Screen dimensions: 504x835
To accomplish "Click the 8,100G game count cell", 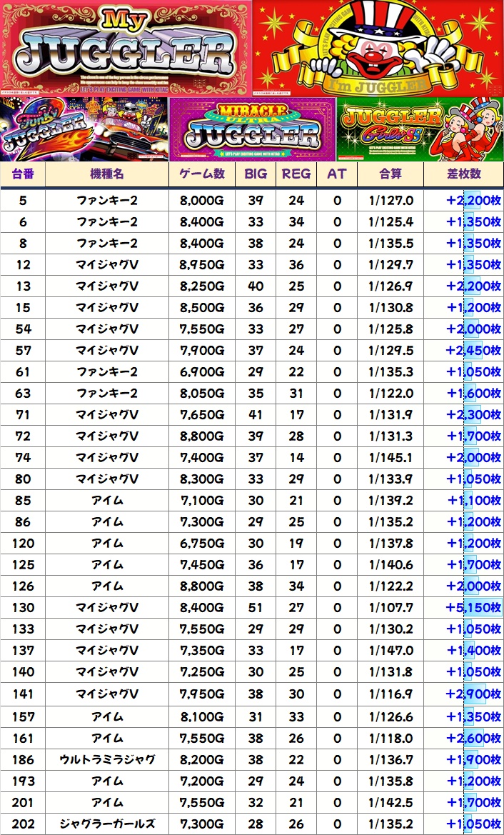I will point(202,716).
